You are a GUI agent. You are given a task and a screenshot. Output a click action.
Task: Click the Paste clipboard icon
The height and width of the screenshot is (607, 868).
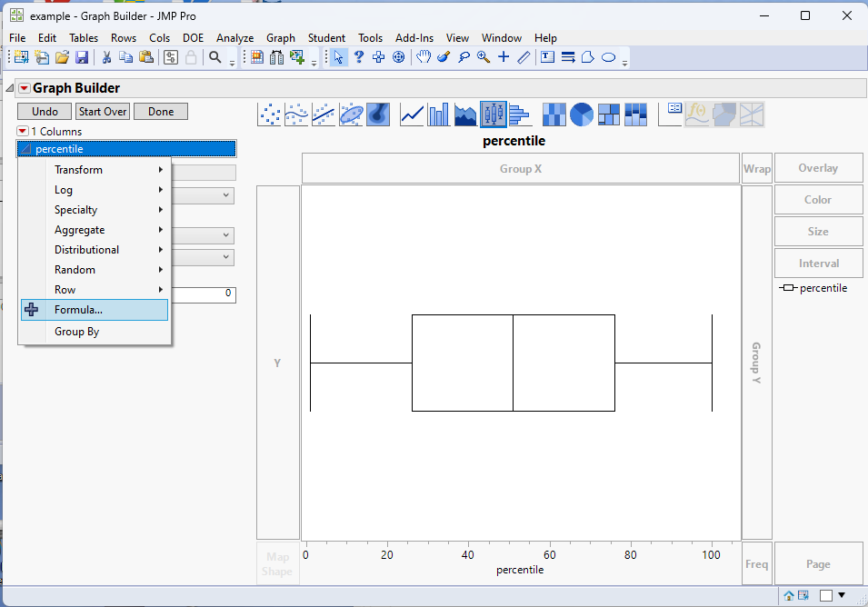pos(146,57)
